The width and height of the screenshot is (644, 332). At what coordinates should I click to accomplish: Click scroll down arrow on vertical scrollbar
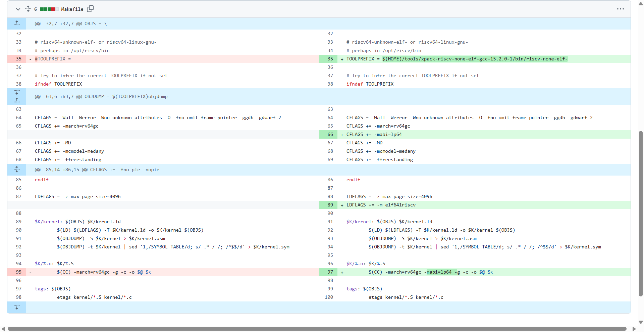coord(641,322)
